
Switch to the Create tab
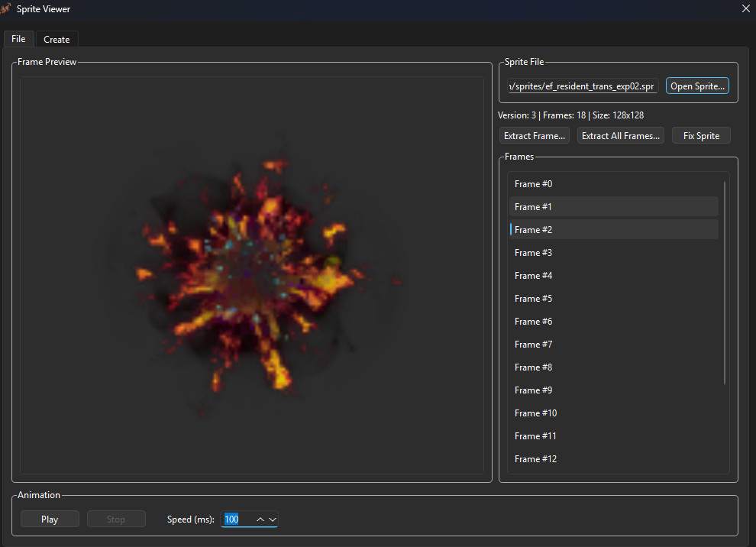[x=57, y=40]
